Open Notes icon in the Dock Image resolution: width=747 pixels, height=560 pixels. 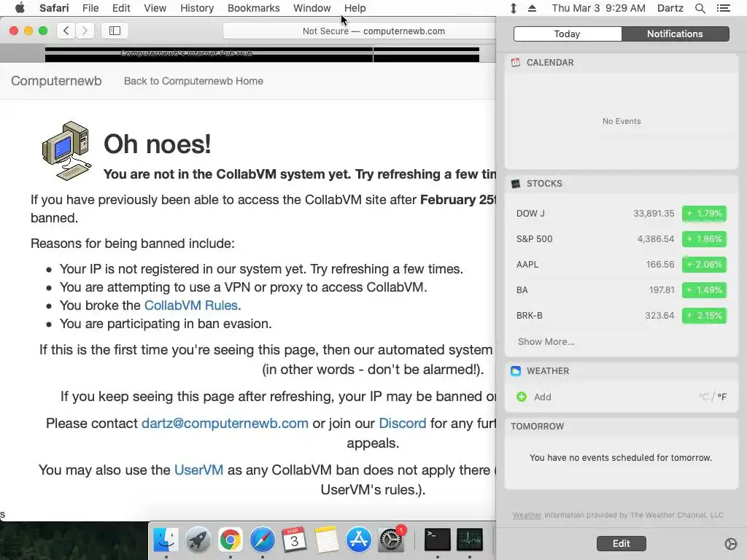click(x=326, y=540)
